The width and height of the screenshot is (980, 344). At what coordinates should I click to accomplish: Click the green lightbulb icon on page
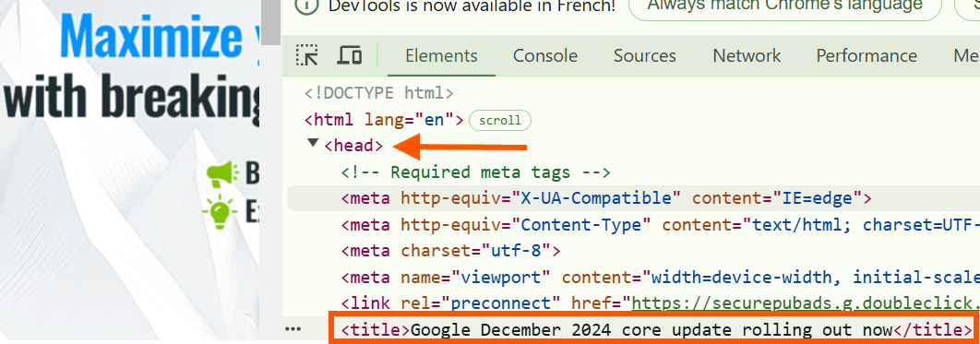pyautogui.click(x=219, y=211)
